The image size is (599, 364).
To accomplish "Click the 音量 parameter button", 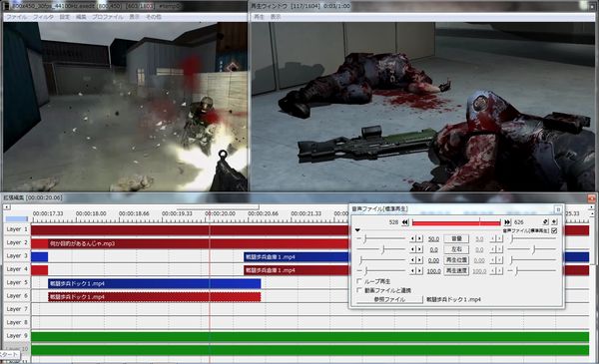I will tap(456, 238).
